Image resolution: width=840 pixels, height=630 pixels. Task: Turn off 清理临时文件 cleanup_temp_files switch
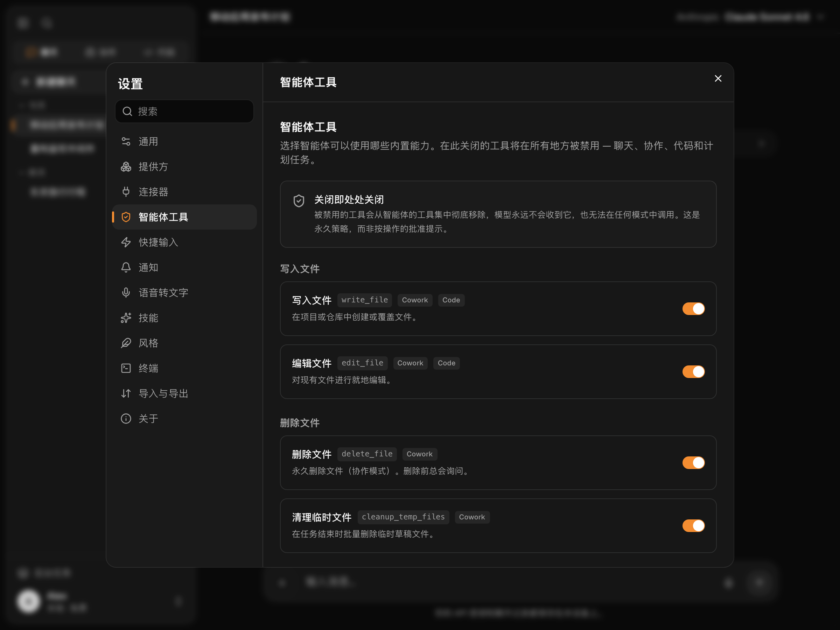pyautogui.click(x=693, y=526)
